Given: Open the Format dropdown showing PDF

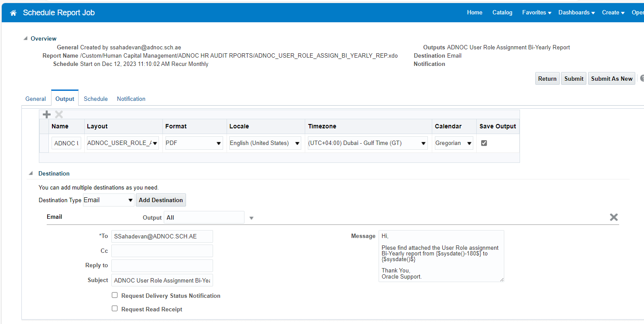Looking at the screenshot, I should tap(218, 143).
